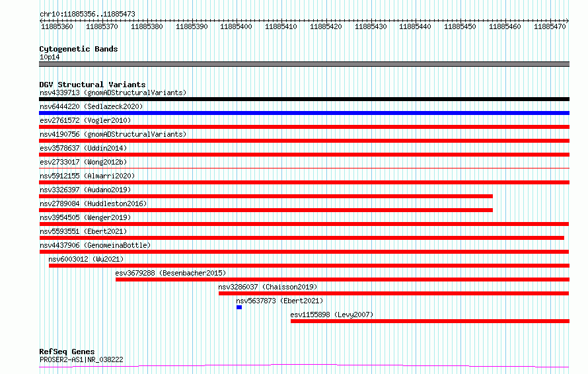Click ruler position 11885400

click(237, 26)
